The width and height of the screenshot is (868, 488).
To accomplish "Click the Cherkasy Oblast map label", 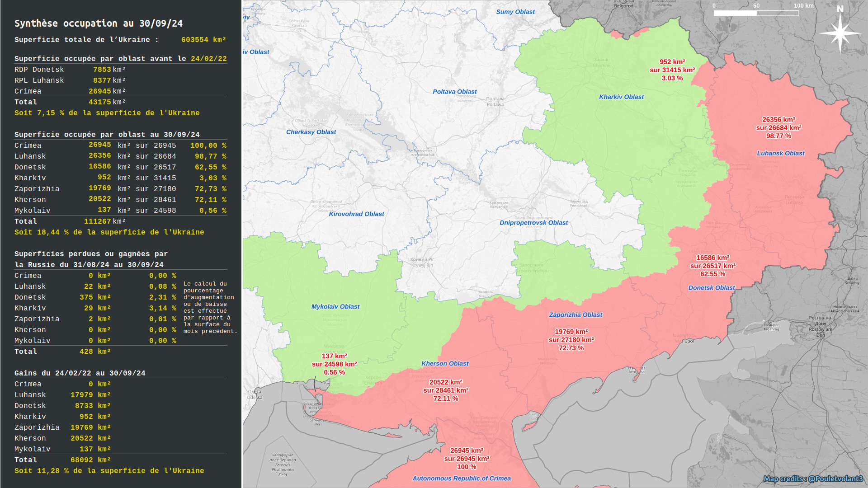I will click(311, 132).
